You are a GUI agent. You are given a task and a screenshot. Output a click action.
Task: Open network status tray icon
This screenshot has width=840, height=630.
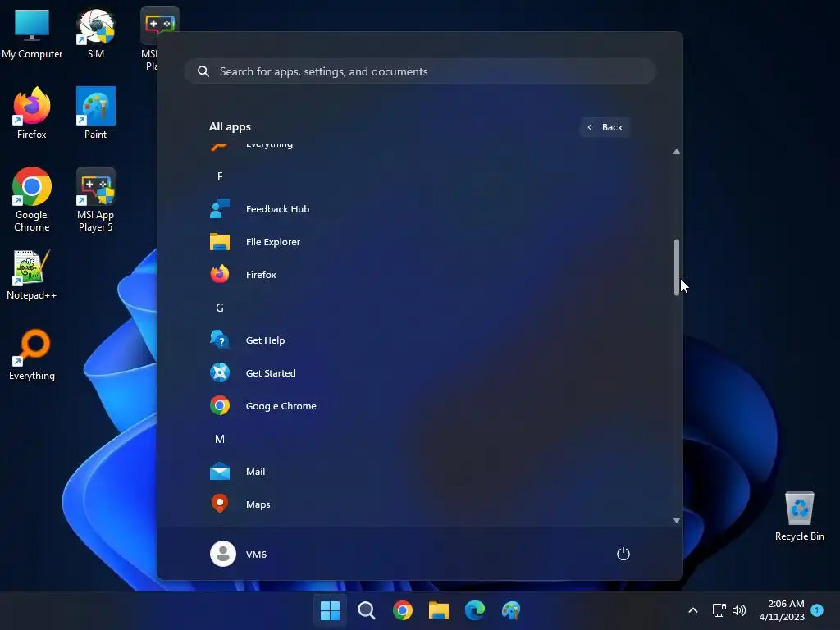tap(719, 610)
